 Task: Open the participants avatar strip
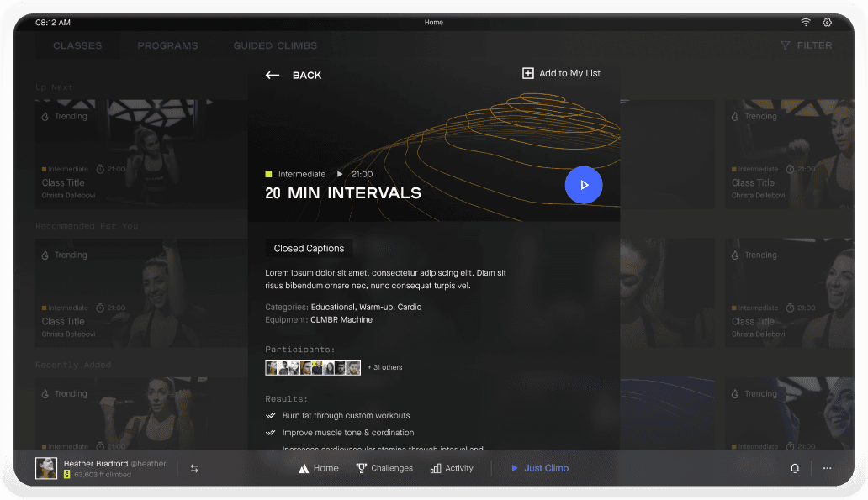[313, 367]
